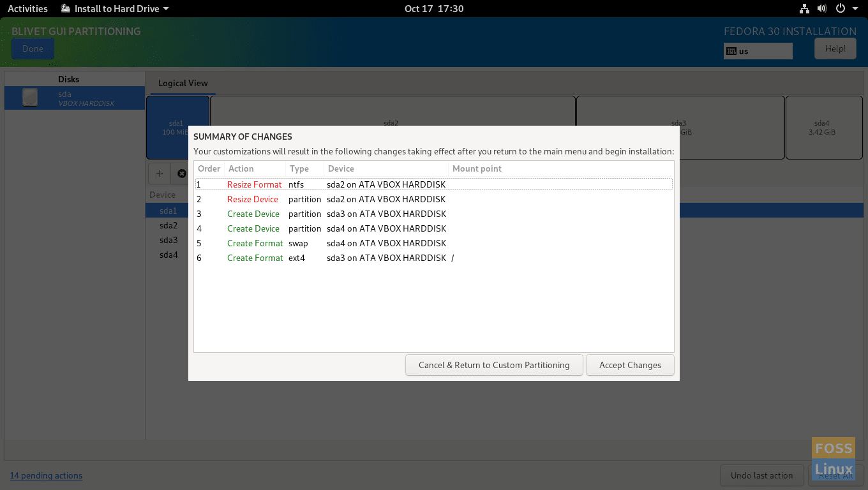Open the us keyboard layout selector
This screenshot has width=868, height=490.
coord(758,51)
